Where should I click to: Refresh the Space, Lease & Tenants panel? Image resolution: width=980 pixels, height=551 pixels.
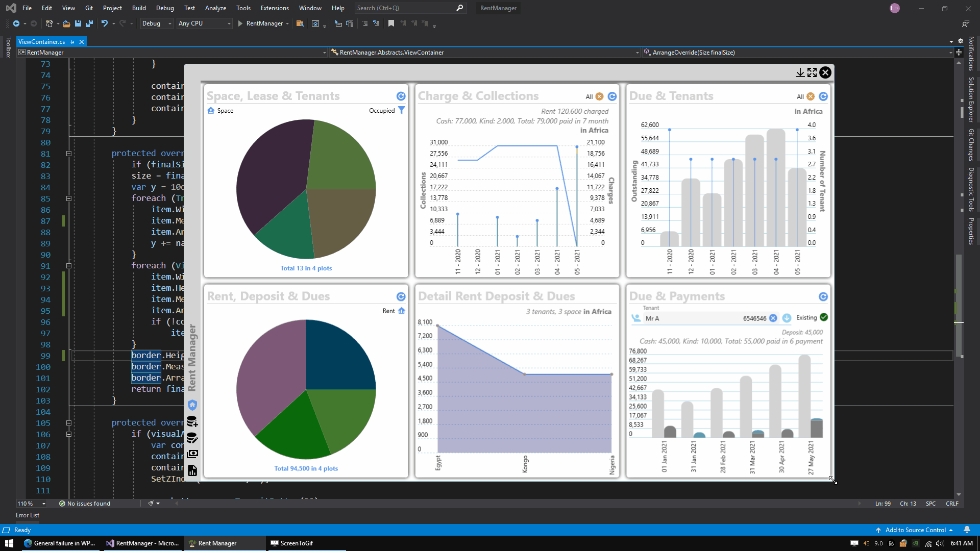coord(401,96)
